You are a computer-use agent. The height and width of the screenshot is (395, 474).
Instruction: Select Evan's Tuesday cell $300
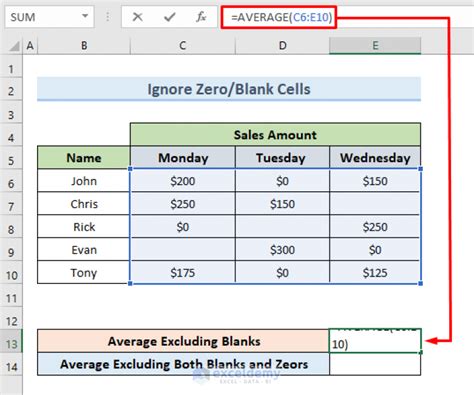pos(282,250)
